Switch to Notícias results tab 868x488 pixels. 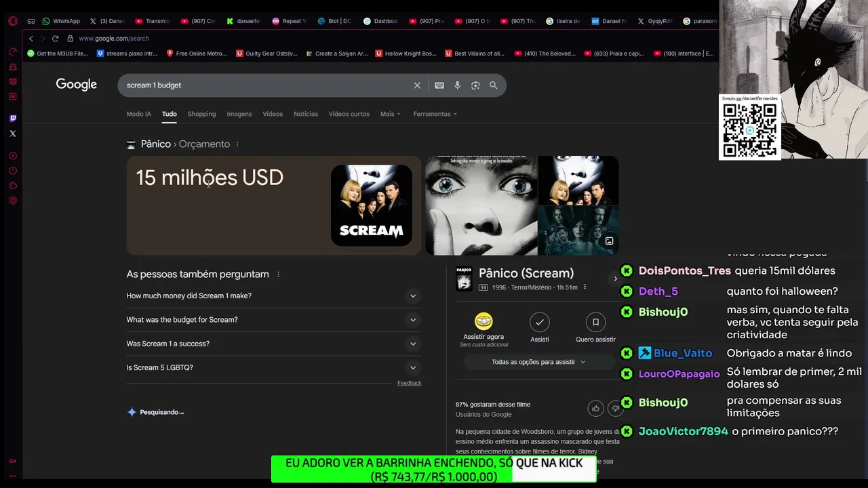point(305,114)
